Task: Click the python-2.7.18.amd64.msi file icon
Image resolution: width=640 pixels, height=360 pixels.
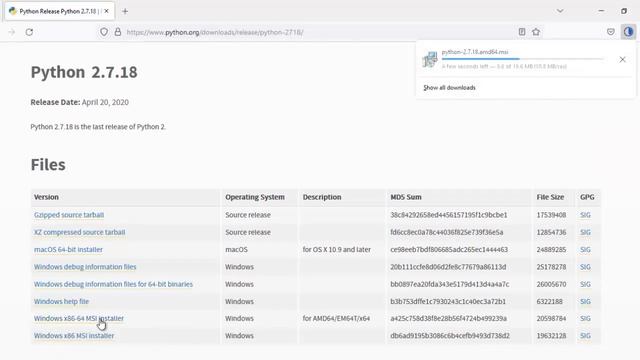Action: point(430,60)
